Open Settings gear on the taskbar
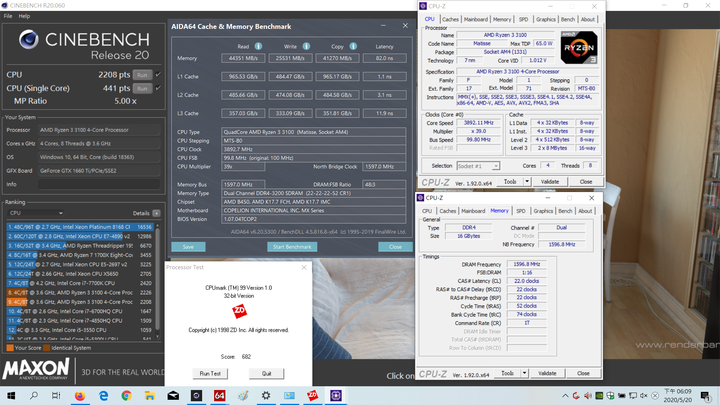Viewport: 720px width, 405px height. [x=266, y=395]
